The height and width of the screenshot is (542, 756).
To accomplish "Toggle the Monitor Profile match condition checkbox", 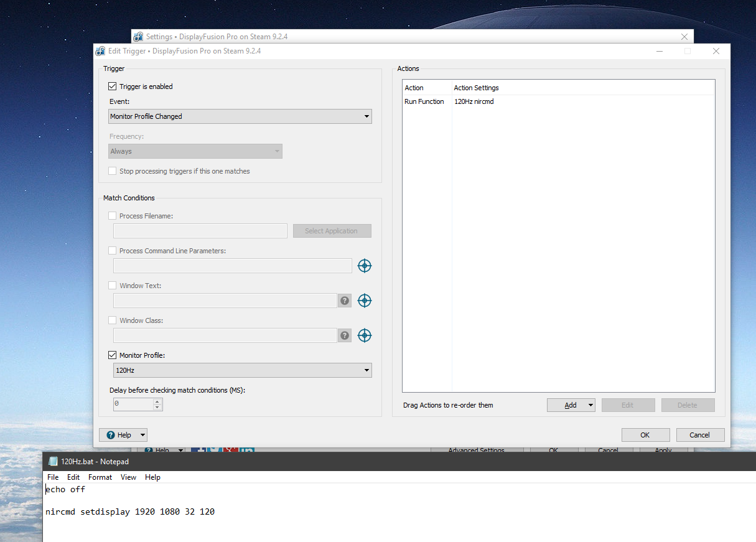I will coord(113,355).
